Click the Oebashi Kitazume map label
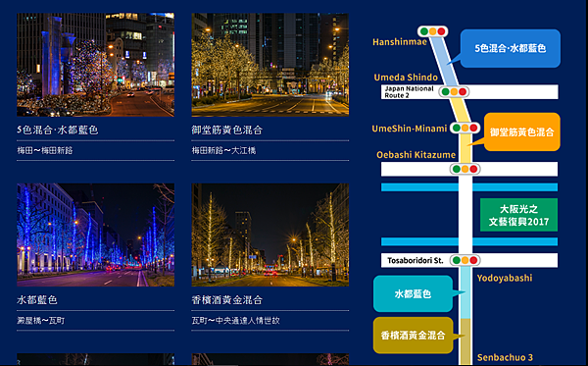The image size is (588, 366). pos(416,155)
